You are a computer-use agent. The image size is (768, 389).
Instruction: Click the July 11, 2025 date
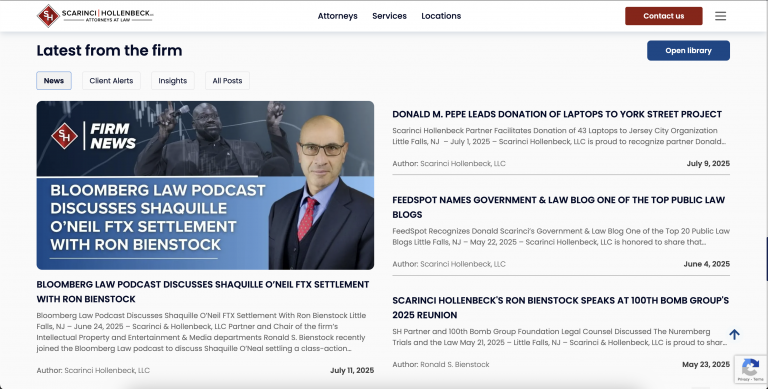[352, 370]
